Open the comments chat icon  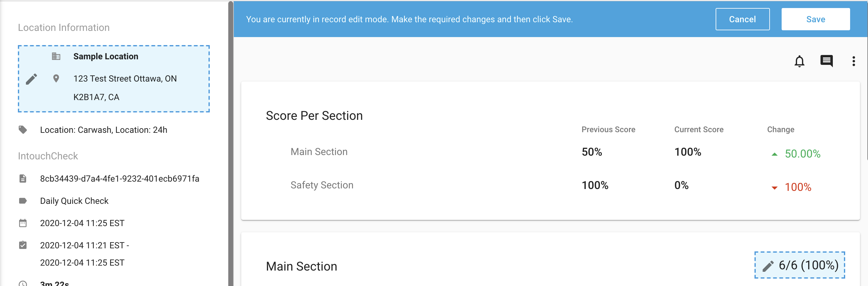[x=826, y=61]
